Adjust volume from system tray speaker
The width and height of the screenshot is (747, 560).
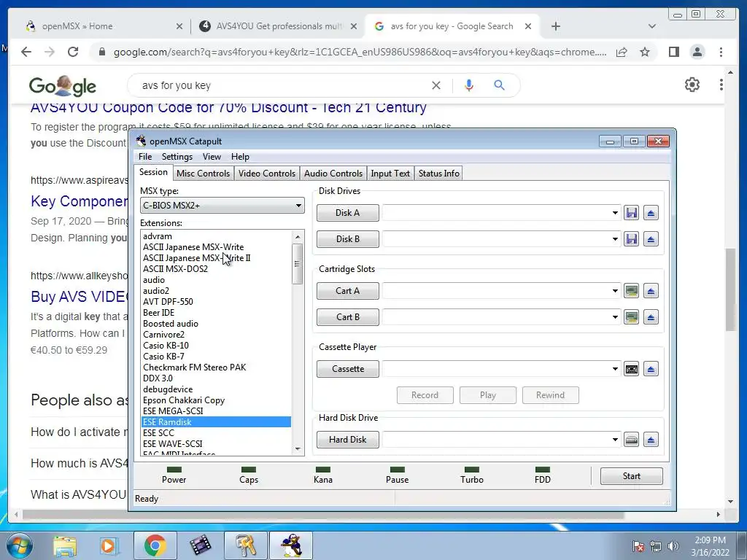(673, 546)
